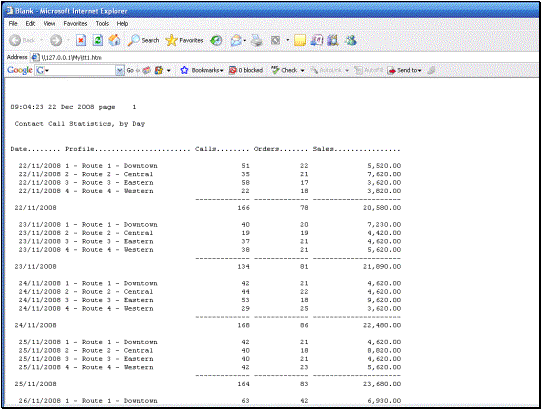The image size is (541, 409).
Task: Open the AutoLink dropdown arrow
Action: click(347, 70)
